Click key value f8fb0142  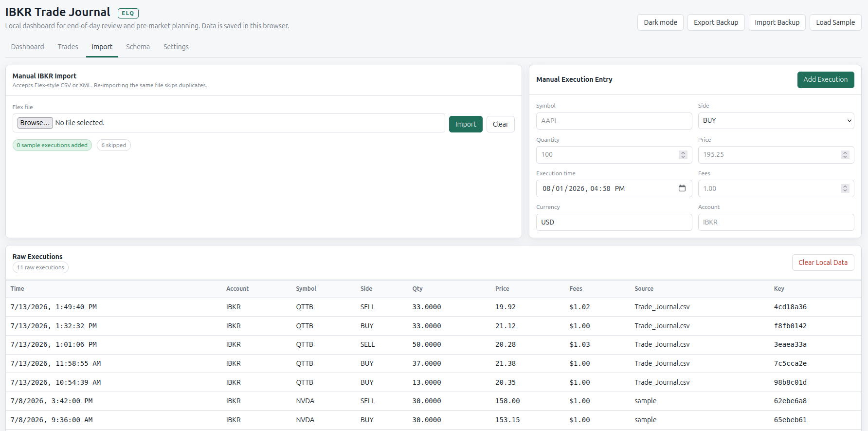[x=790, y=326]
